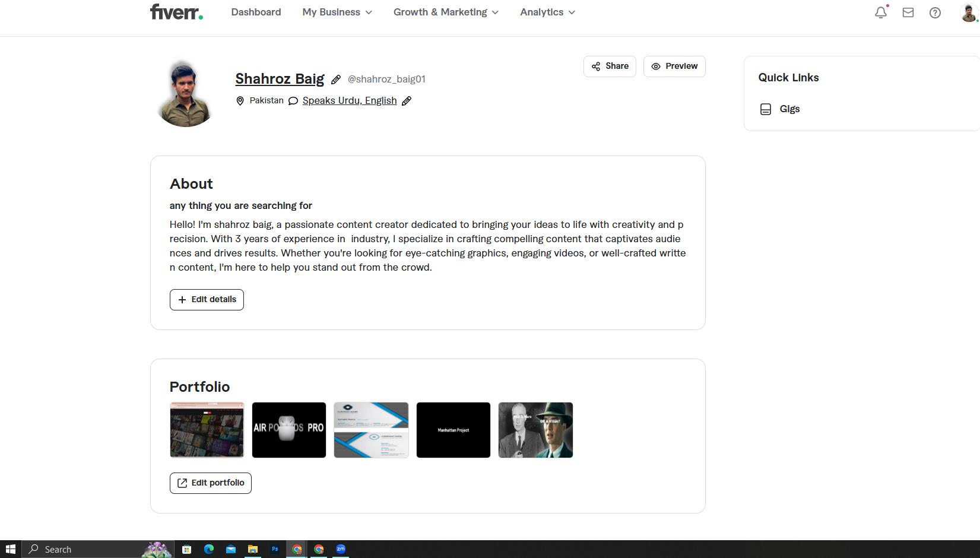Image resolution: width=980 pixels, height=558 pixels.
Task: Open Gigs in Quick Links
Action: [x=789, y=109]
